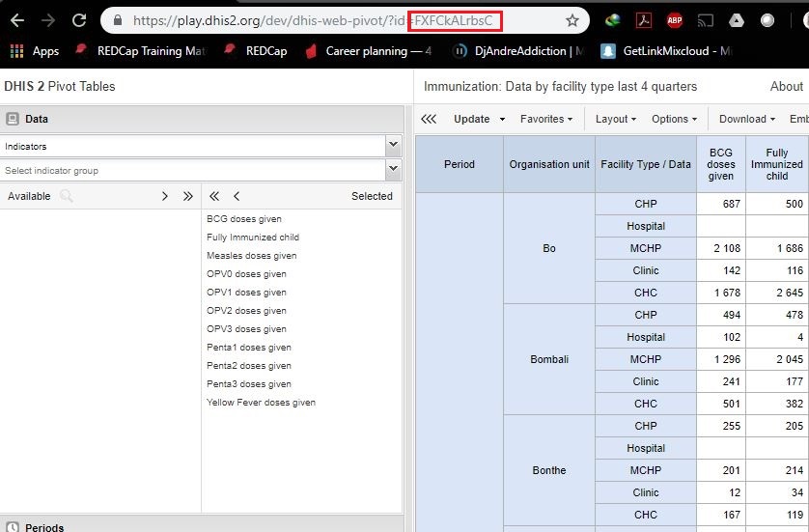This screenshot has width=809, height=532.
Task: Click the Adobe Acrobat extension icon
Action: [x=643, y=20]
